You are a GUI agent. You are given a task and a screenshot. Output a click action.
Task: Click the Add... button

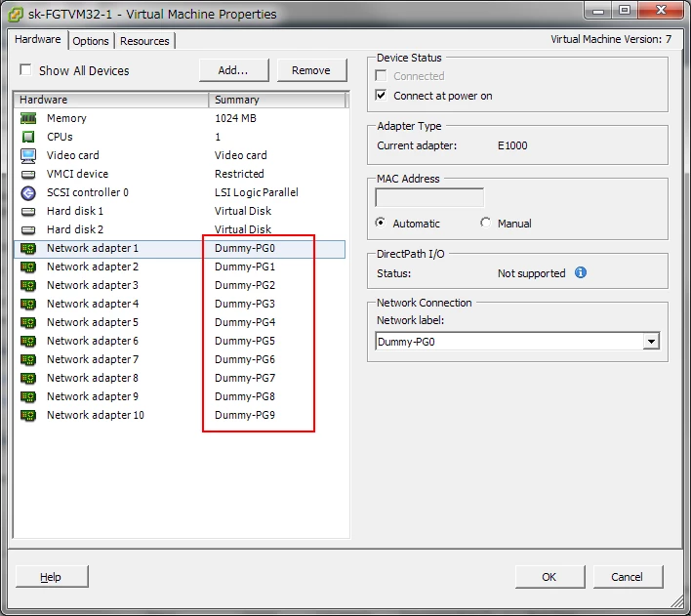[233, 70]
